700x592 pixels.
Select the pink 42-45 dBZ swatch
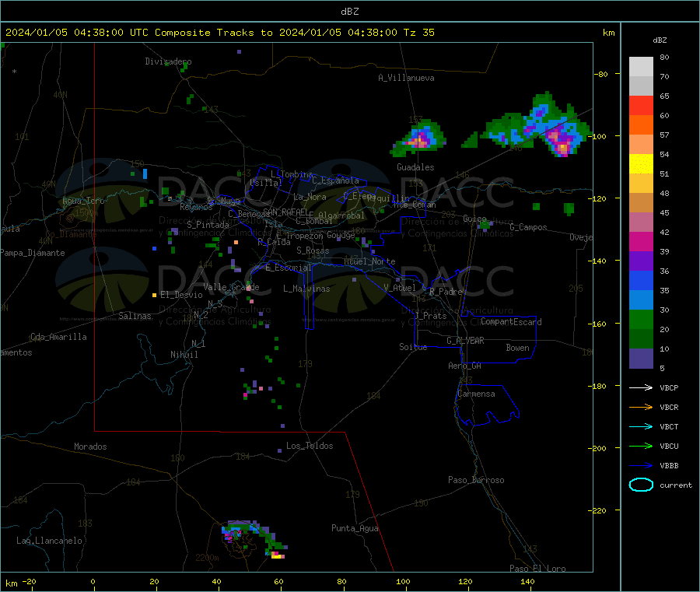click(x=641, y=222)
